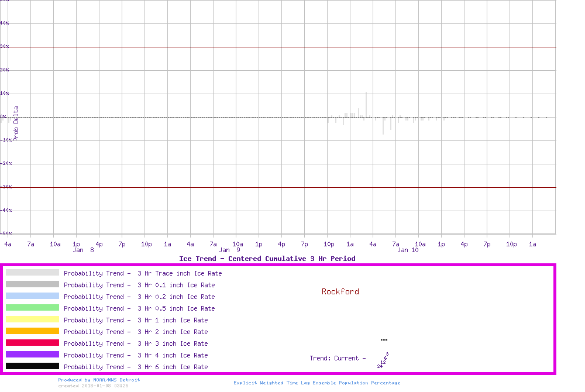Select the black 6 inch legend swatch

click(32, 366)
